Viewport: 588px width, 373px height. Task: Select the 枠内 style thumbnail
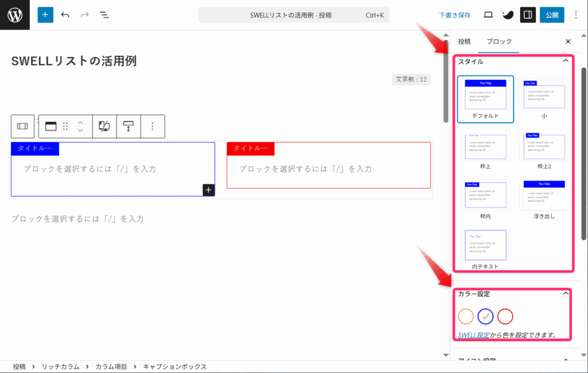click(x=485, y=199)
